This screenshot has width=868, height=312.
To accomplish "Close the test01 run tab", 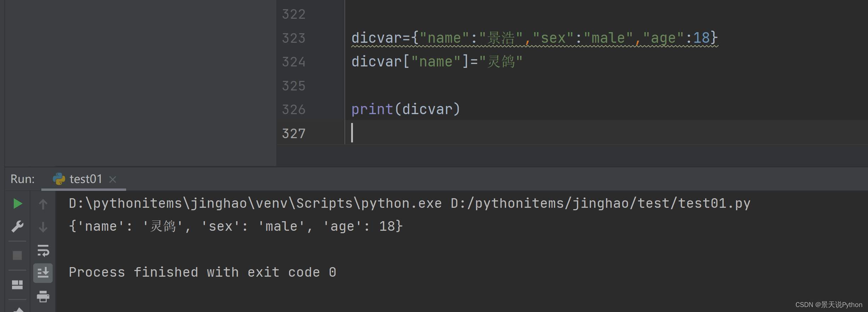I will (x=113, y=179).
